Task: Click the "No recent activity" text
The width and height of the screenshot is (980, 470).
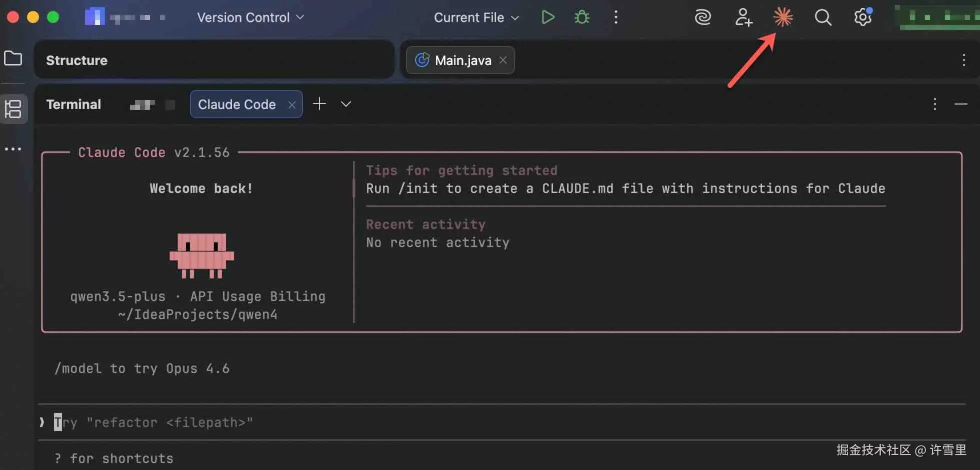Action: click(x=437, y=242)
